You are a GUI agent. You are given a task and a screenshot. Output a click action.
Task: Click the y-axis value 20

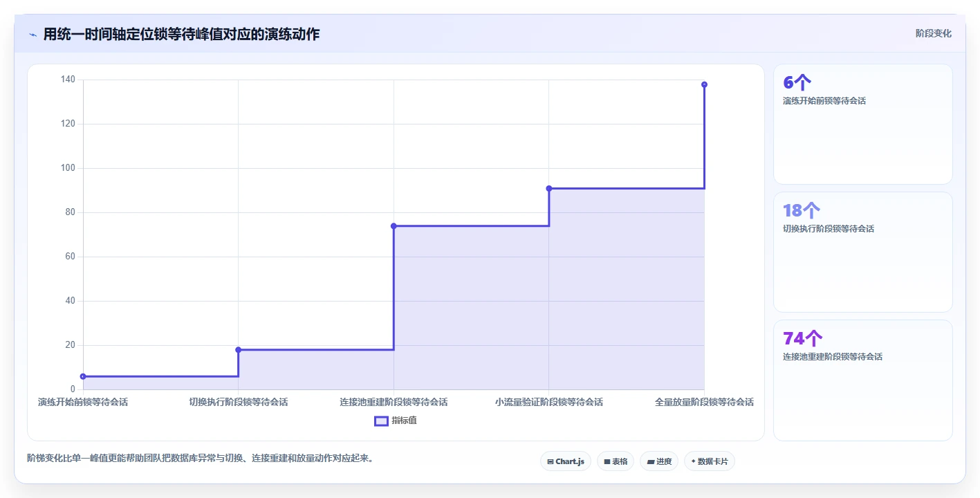(x=70, y=345)
